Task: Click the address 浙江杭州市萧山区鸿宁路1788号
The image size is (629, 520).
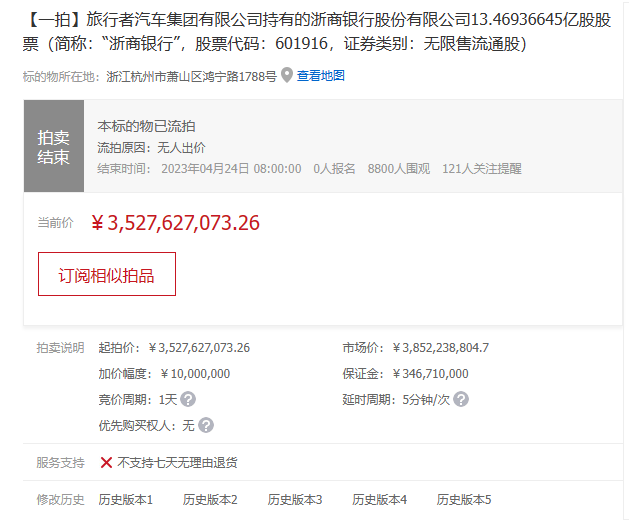Action: coord(191,76)
